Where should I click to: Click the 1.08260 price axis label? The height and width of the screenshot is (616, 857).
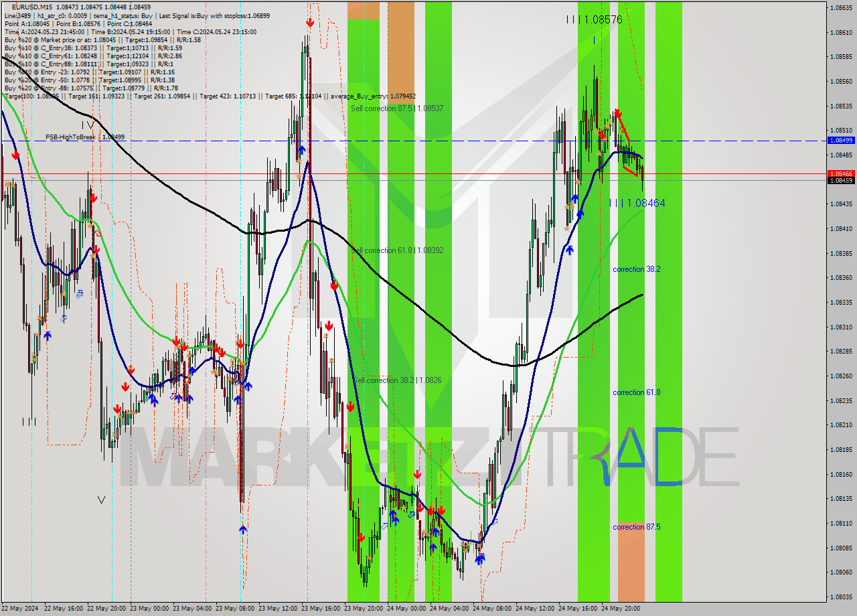tap(840, 376)
